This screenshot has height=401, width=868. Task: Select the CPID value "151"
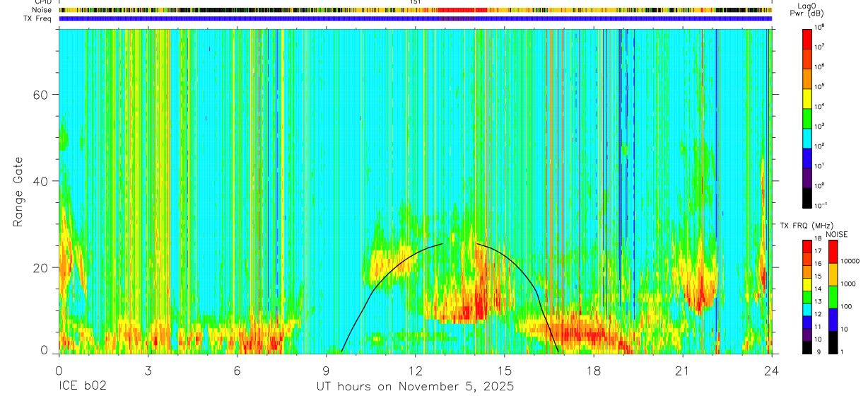(x=416, y=2)
